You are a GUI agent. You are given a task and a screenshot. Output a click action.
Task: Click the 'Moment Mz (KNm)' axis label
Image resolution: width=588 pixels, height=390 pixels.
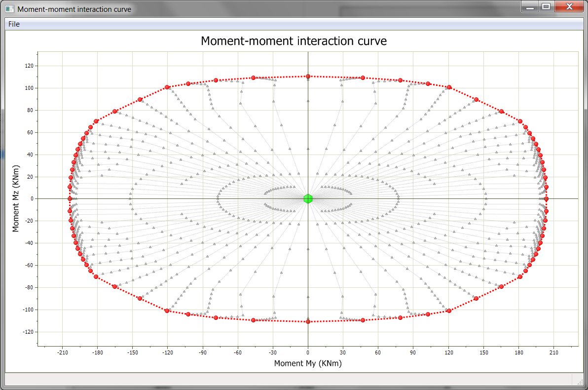click(15, 199)
